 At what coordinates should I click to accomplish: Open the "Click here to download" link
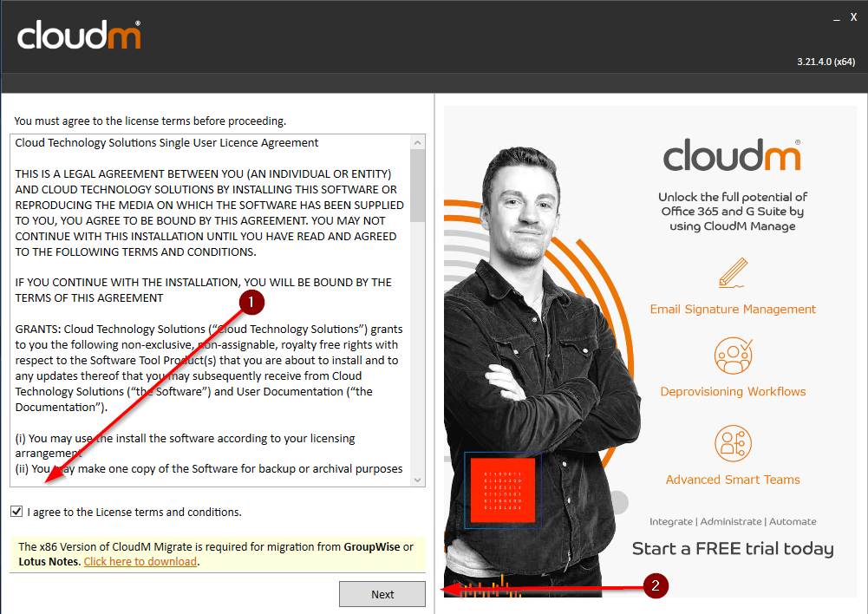click(140, 561)
